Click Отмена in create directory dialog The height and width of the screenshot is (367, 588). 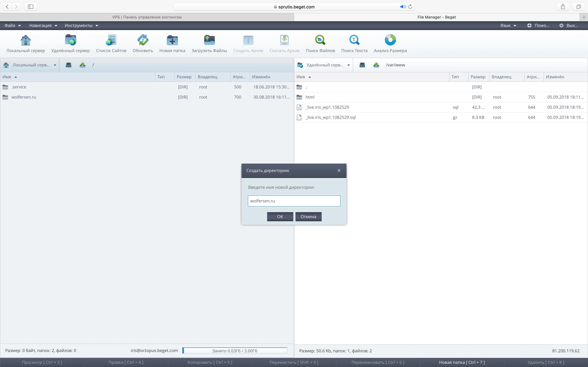click(308, 217)
